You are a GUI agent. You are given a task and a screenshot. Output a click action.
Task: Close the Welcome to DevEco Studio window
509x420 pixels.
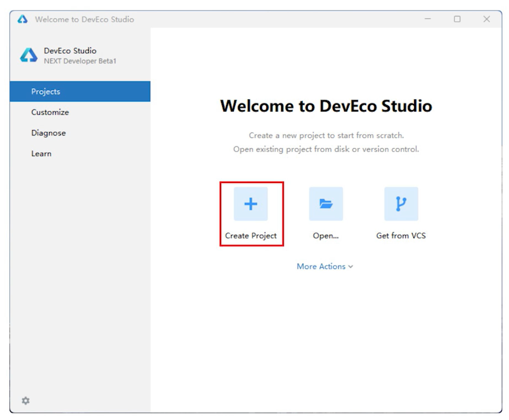pos(486,19)
